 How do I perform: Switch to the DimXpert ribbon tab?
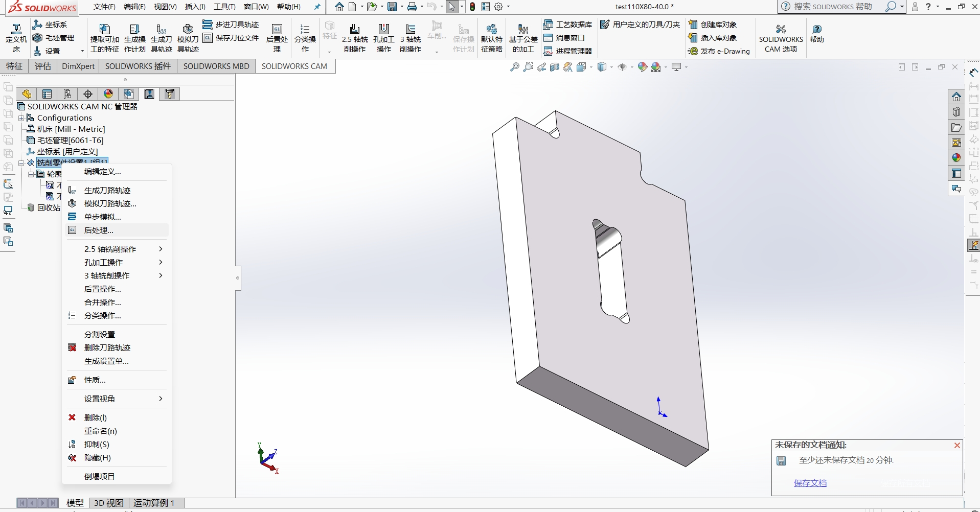coord(78,66)
